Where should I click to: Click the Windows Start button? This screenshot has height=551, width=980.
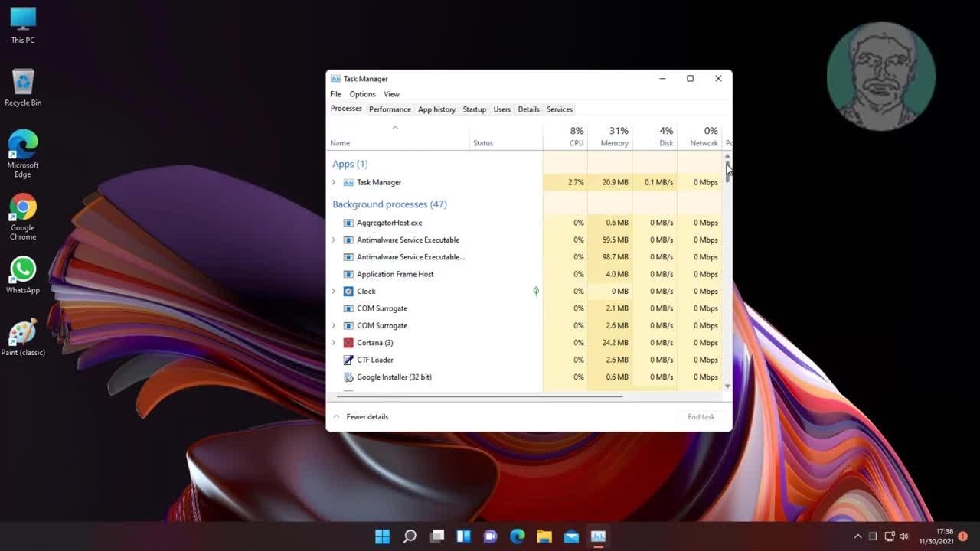coord(382,536)
